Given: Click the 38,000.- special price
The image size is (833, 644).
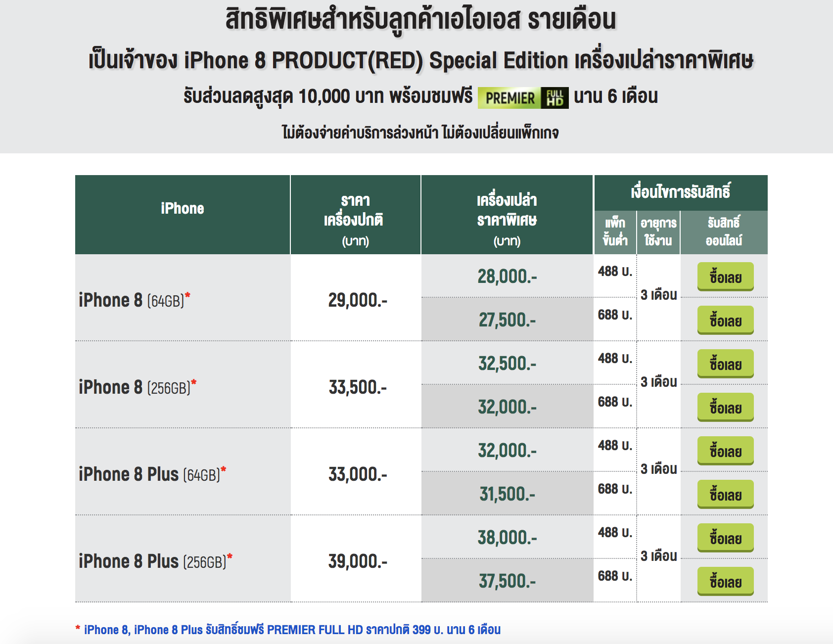Looking at the screenshot, I should (507, 538).
